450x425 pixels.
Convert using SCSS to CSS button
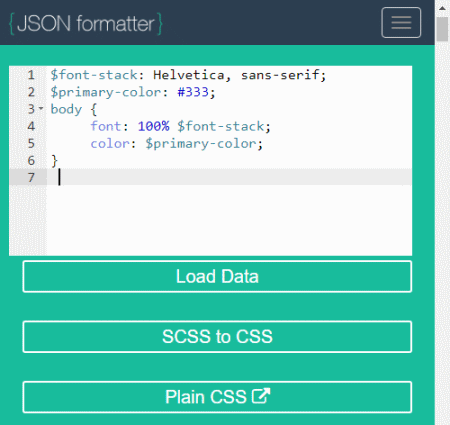(x=217, y=337)
